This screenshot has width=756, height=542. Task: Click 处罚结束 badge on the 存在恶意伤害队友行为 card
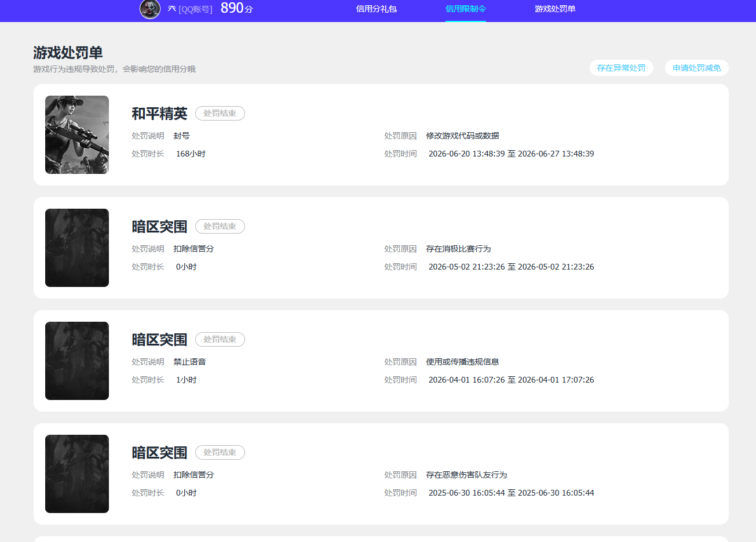click(x=220, y=452)
